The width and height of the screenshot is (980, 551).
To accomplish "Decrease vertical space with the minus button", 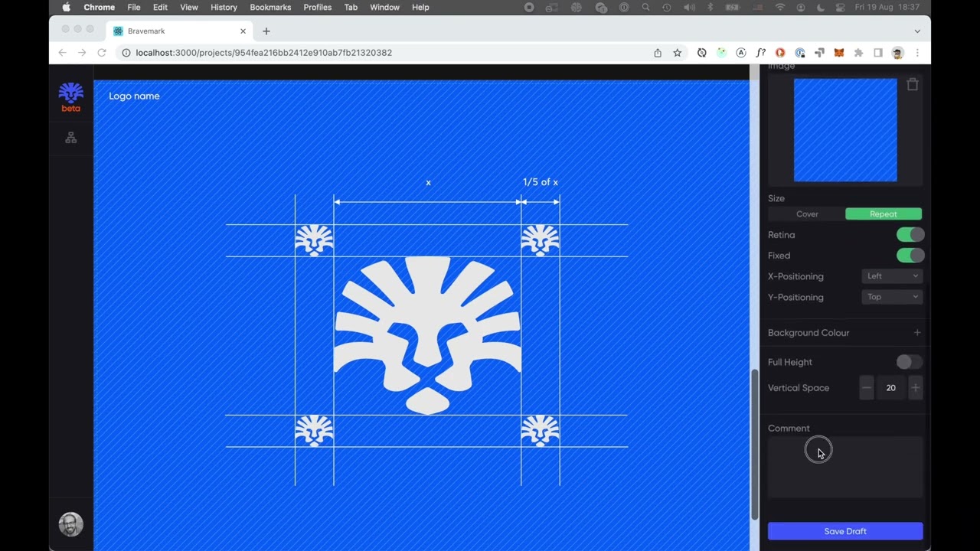I will (867, 388).
